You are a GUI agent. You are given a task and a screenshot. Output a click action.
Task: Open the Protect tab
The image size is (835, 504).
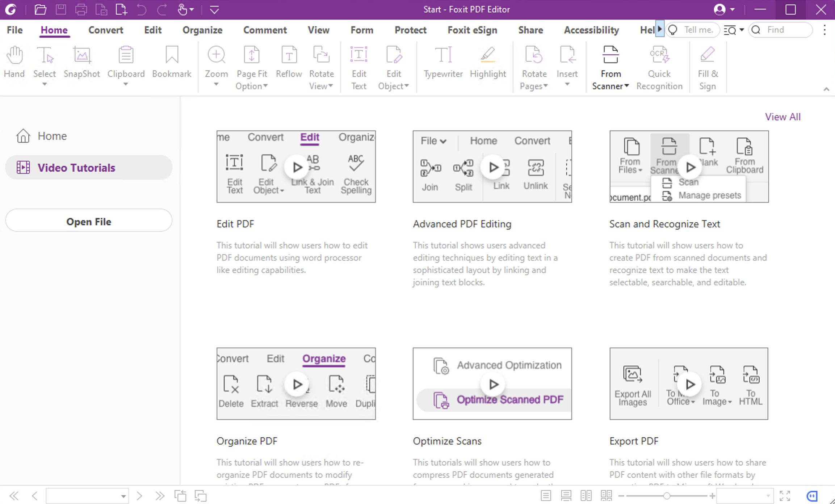click(x=411, y=30)
